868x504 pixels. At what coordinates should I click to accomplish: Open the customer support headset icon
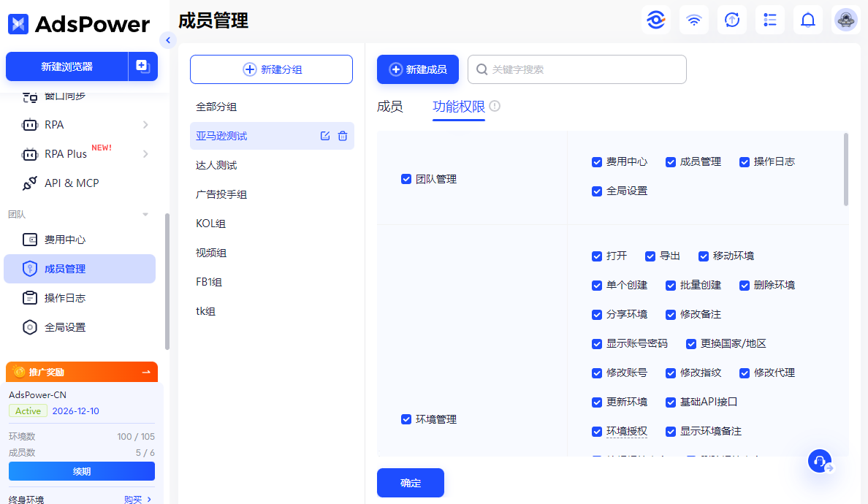click(x=820, y=461)
